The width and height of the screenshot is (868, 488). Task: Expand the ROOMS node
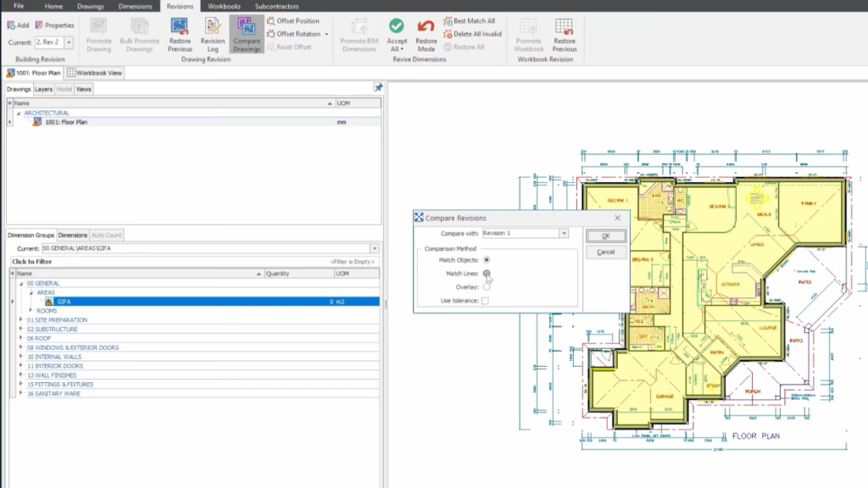pos(31,311)
